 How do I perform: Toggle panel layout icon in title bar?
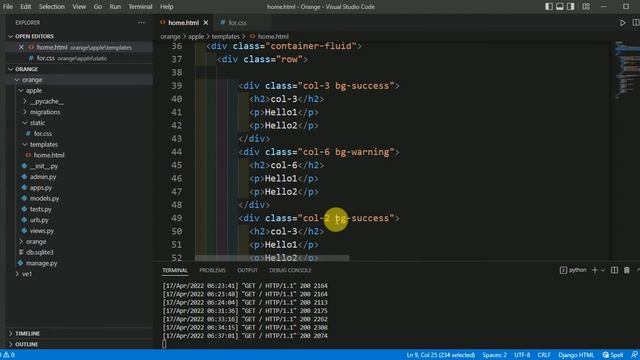click(560, 7)
